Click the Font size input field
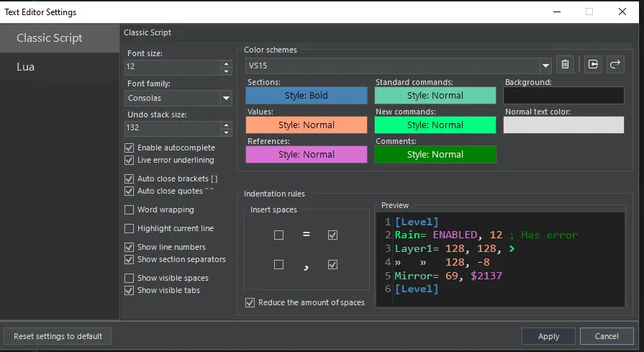Image resolution: width=644 pixels, height=352 pixels. pyautogui.click(x=173, y=67)
